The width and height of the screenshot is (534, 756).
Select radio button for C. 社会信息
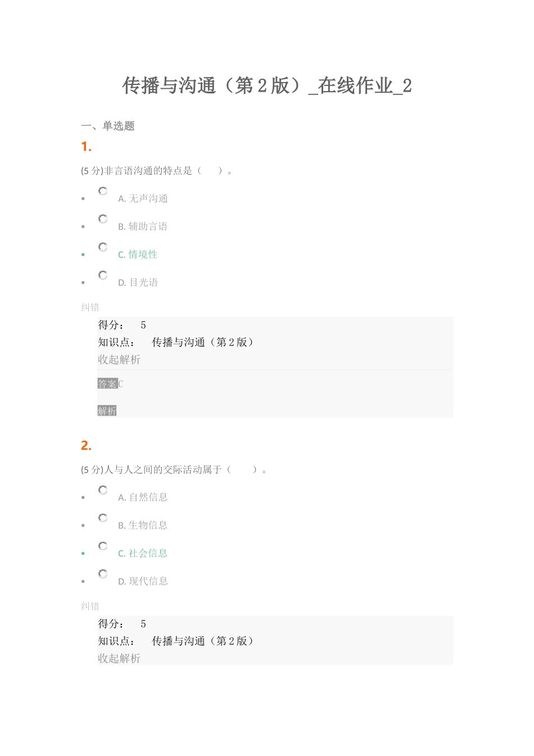103,546
